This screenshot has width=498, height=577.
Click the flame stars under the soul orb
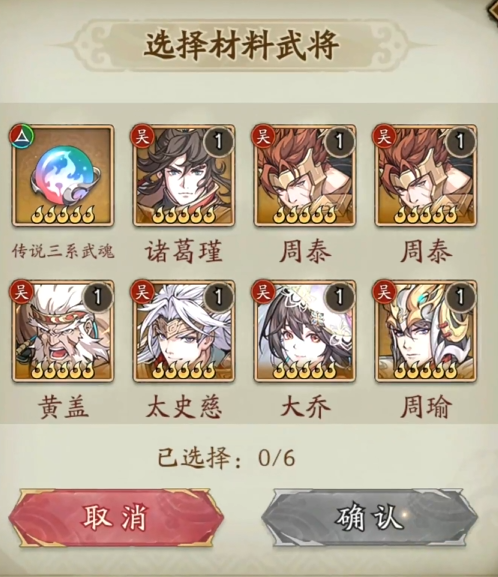(x=63, y=215)
